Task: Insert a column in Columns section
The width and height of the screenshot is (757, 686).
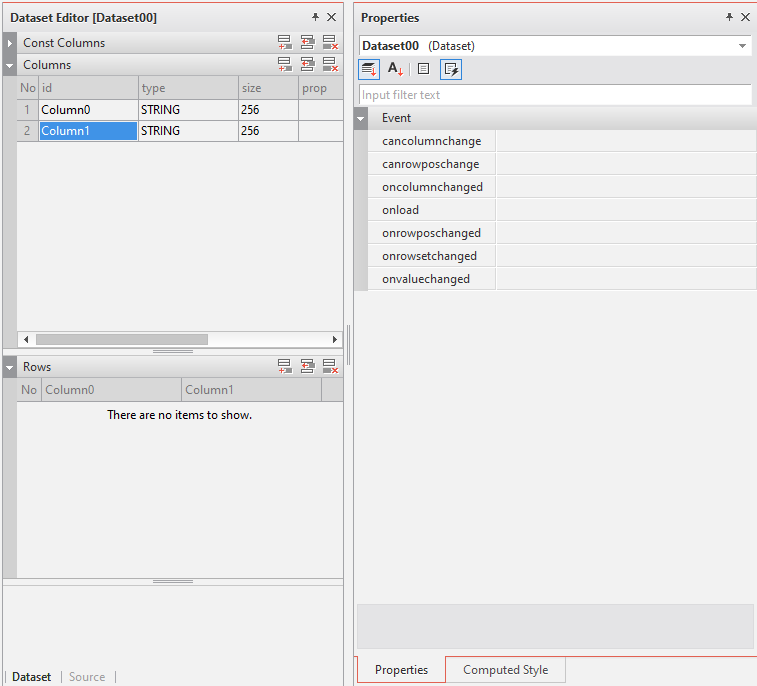Action: point(307,65)
